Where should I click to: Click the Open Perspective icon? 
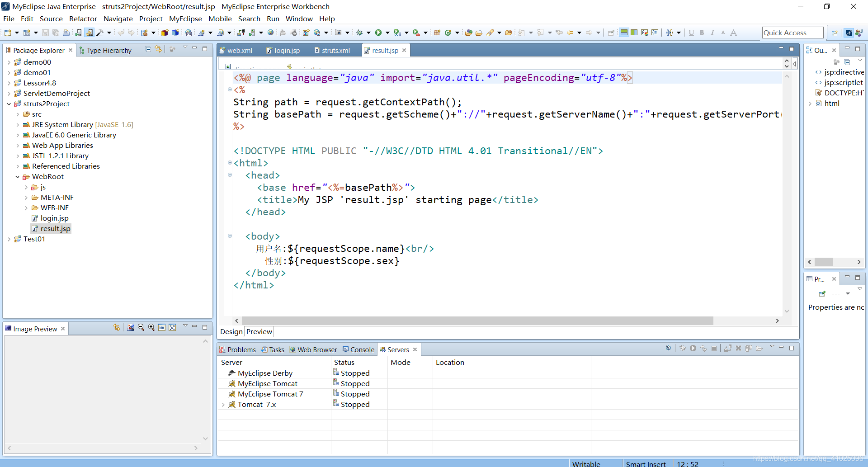coord(835,33)
